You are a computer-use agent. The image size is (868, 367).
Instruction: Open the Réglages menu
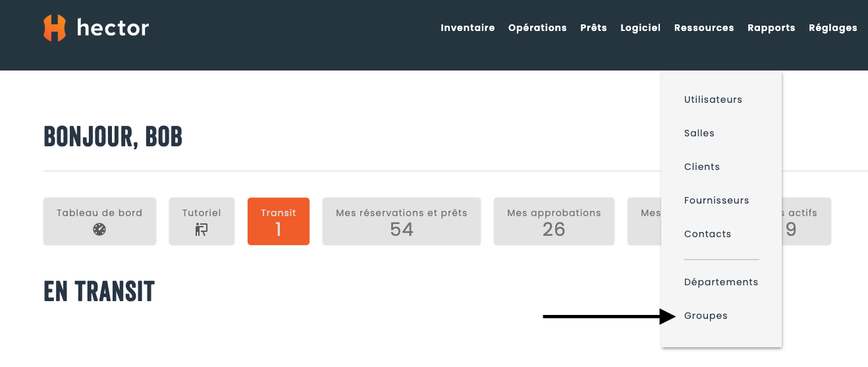point(832,28)
